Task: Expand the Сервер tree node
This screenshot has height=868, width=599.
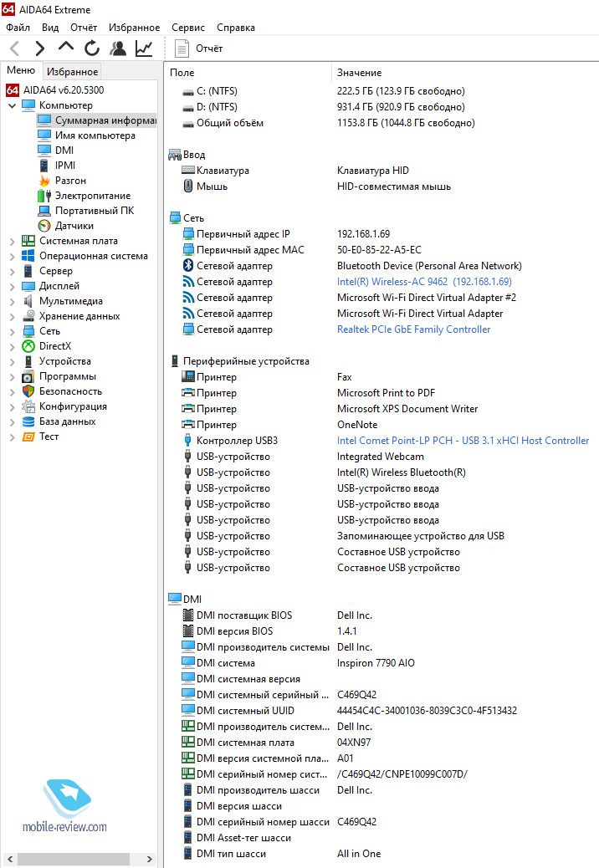Action: pyautogui.click(x=13, y=271)
